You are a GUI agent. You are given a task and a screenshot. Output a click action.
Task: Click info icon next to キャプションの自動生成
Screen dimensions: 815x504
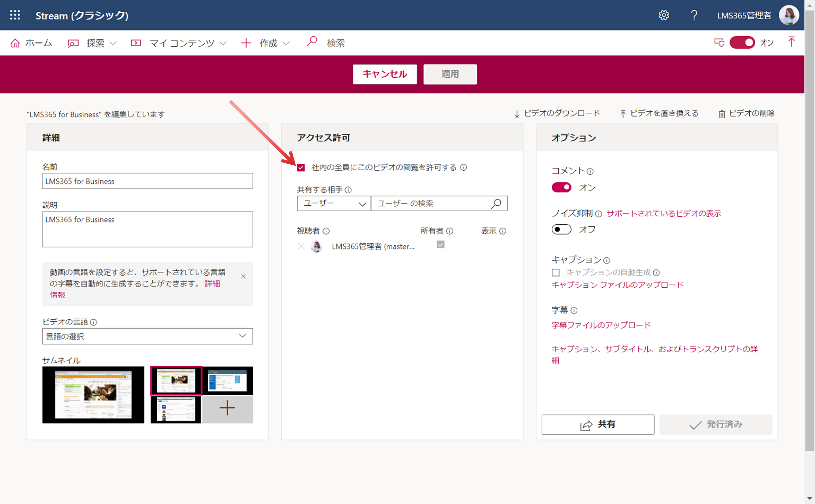coord(656,273)
